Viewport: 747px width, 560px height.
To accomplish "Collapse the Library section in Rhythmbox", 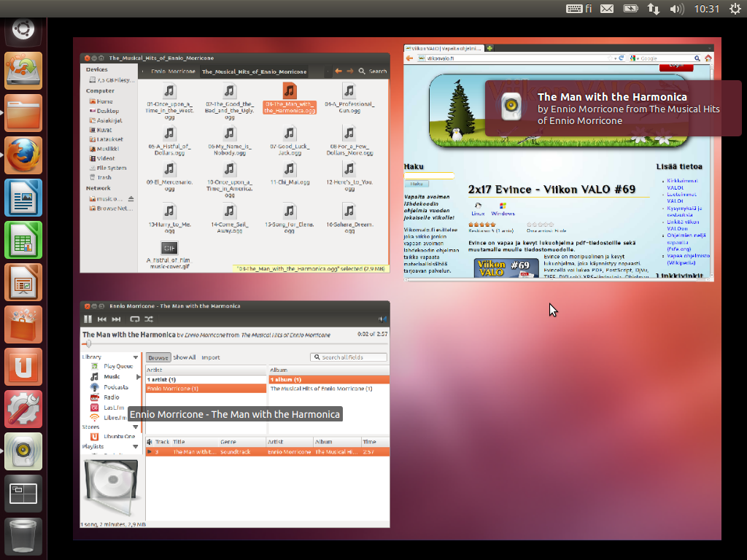I will (x=135, y=357).
